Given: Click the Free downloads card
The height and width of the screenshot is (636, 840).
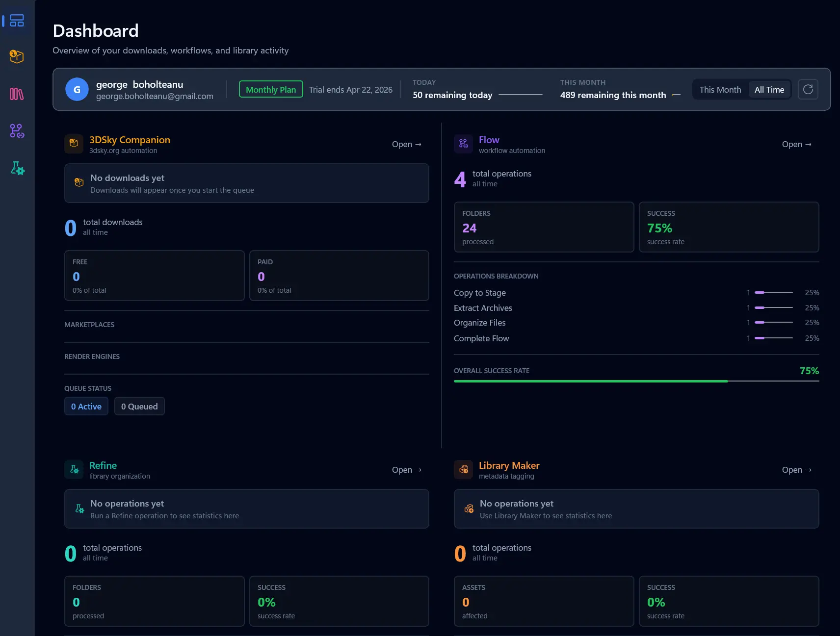Looking at the screenshot, I should [154, 276].
